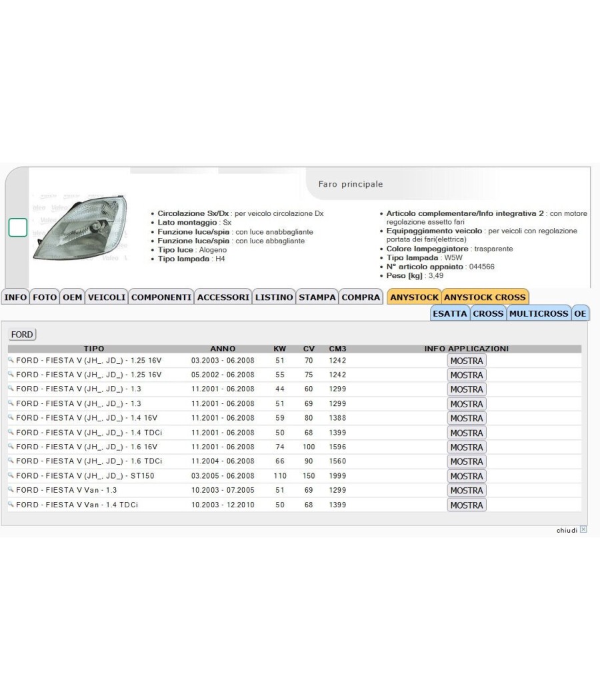Click MOSTRA for Fiesta 1.4 16V
Viewport: 600px width, 700px height.
point(467,418)
